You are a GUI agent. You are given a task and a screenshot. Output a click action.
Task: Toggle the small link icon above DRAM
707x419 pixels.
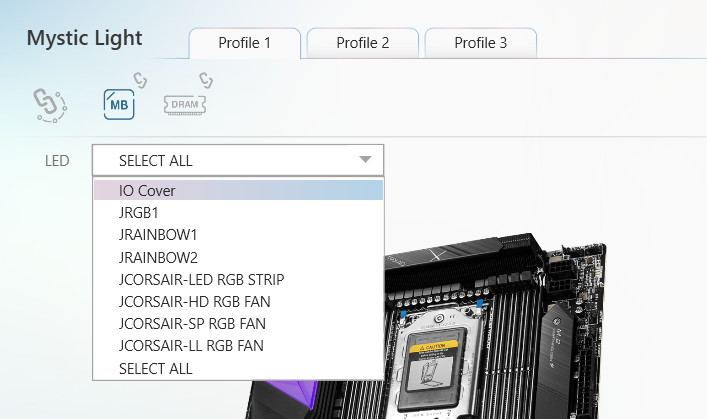coord(207,79)
